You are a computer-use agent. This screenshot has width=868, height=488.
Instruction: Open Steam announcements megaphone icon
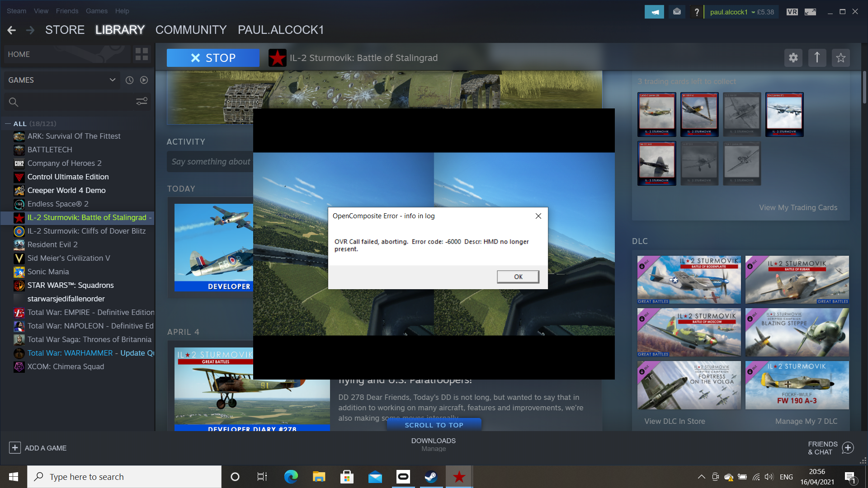coord(654,12)
